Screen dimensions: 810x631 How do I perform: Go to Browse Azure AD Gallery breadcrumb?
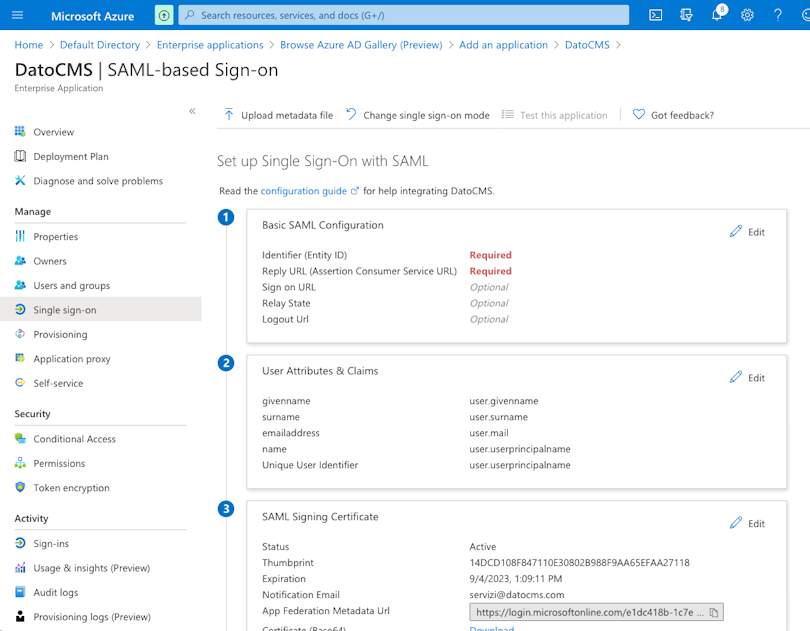tap(361, 45)
